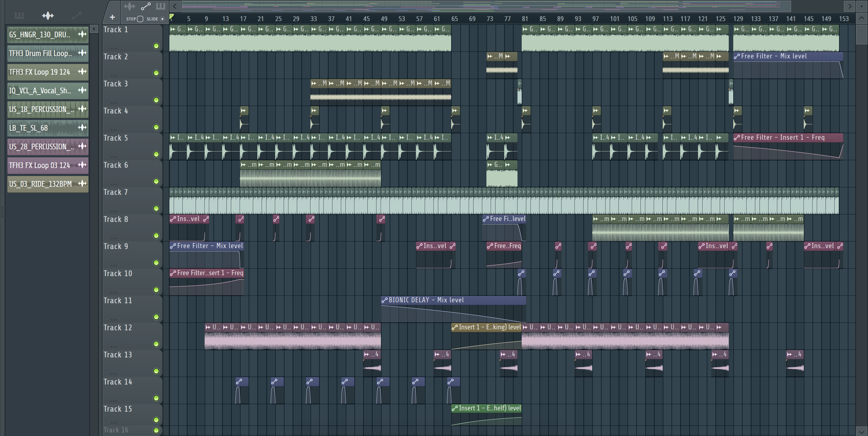
Task: Click the add track plus button
Action: click(x=112, y=17)
